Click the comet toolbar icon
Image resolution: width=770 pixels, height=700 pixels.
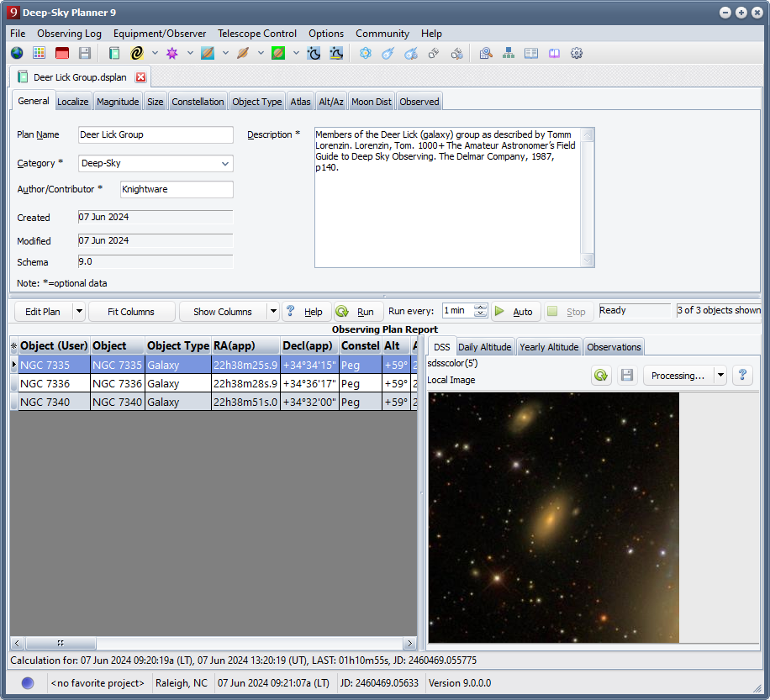pyautogui.click(x=388, y=53)
